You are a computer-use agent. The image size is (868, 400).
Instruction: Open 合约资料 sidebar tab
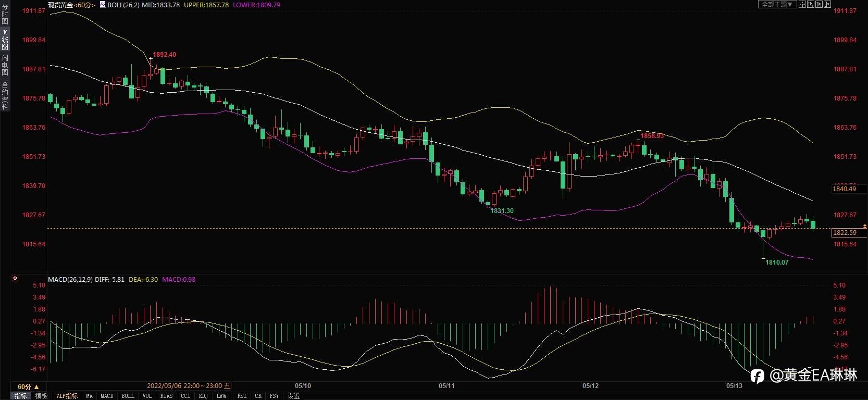point(5,95)
